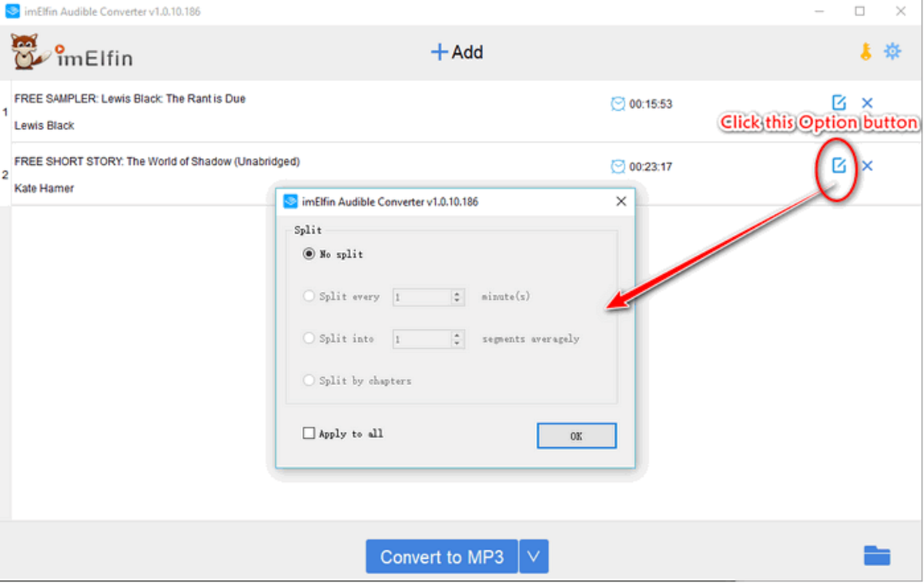Screen dimensions: 924x583
Task: Open the settings gear
Action: 892,52
